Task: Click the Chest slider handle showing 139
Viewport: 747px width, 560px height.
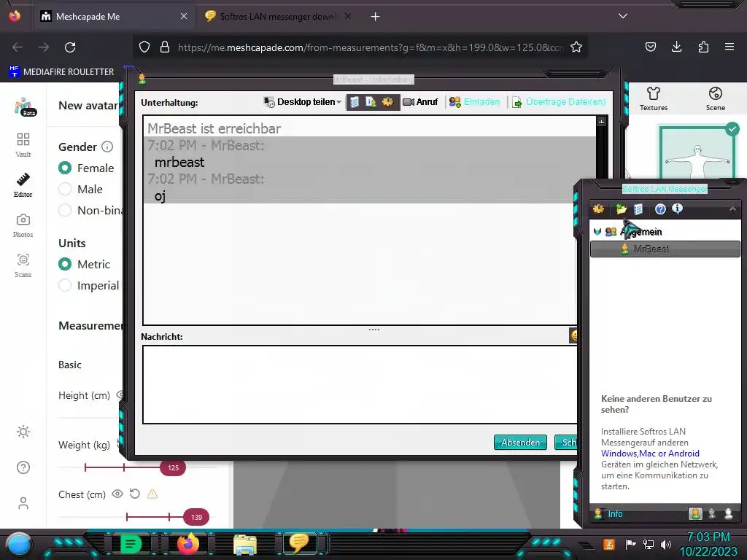Action: [x=196, y=517]
